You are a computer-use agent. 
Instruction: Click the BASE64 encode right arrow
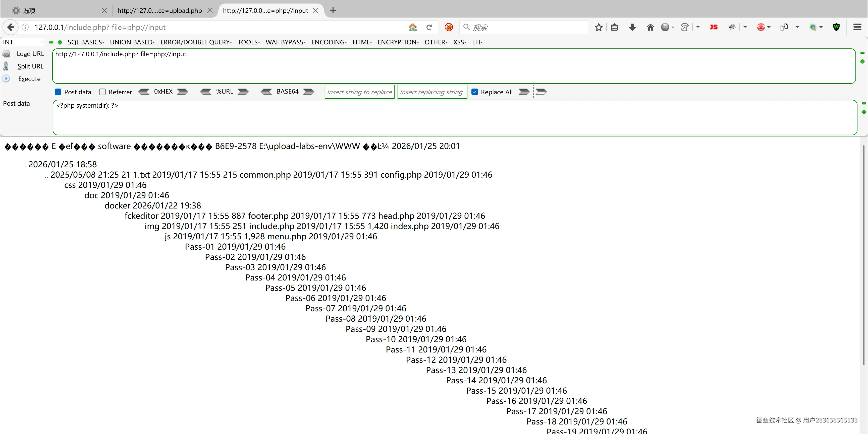tap(308, 92)
